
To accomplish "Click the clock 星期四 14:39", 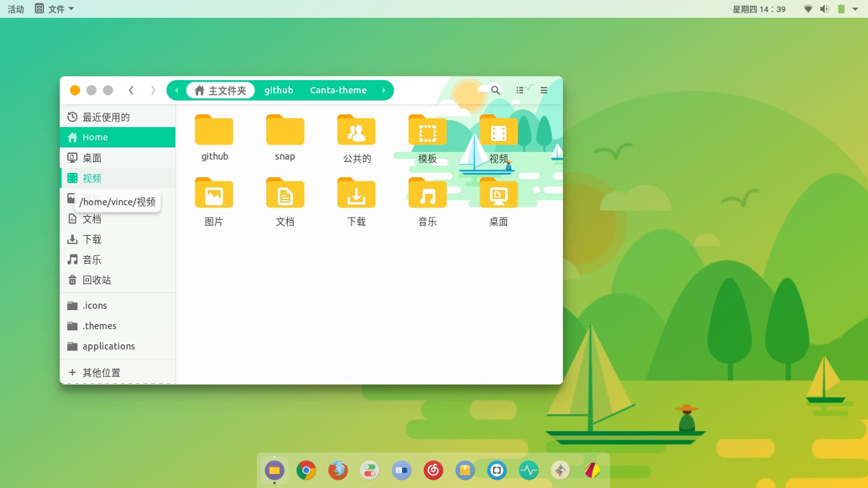I will coord(759,9).
